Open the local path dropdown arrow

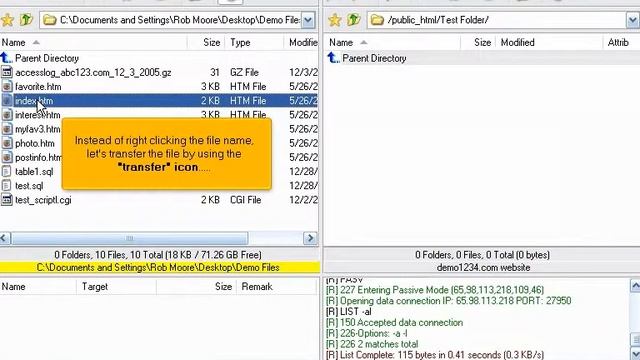coord(308,20)
